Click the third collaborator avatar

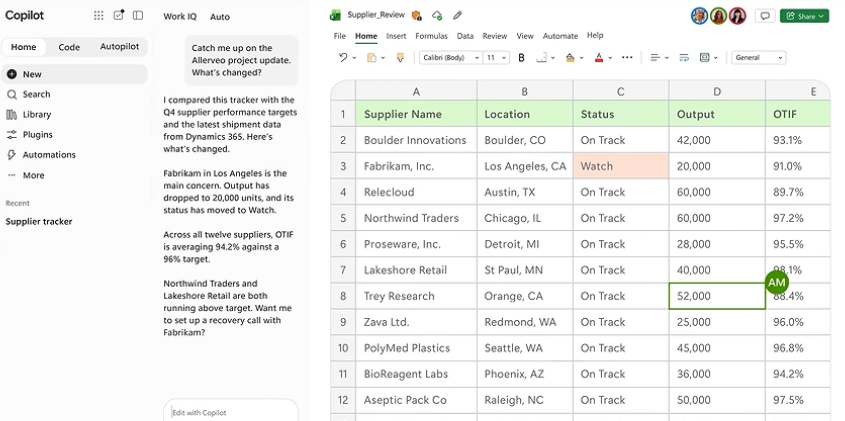tap(737, 16)
